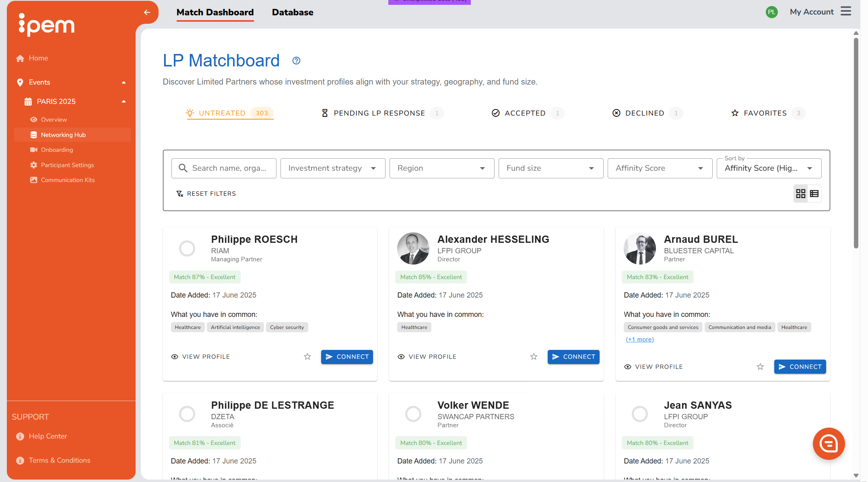
Task: Open the Help Center link
Action: pos(48,436)
